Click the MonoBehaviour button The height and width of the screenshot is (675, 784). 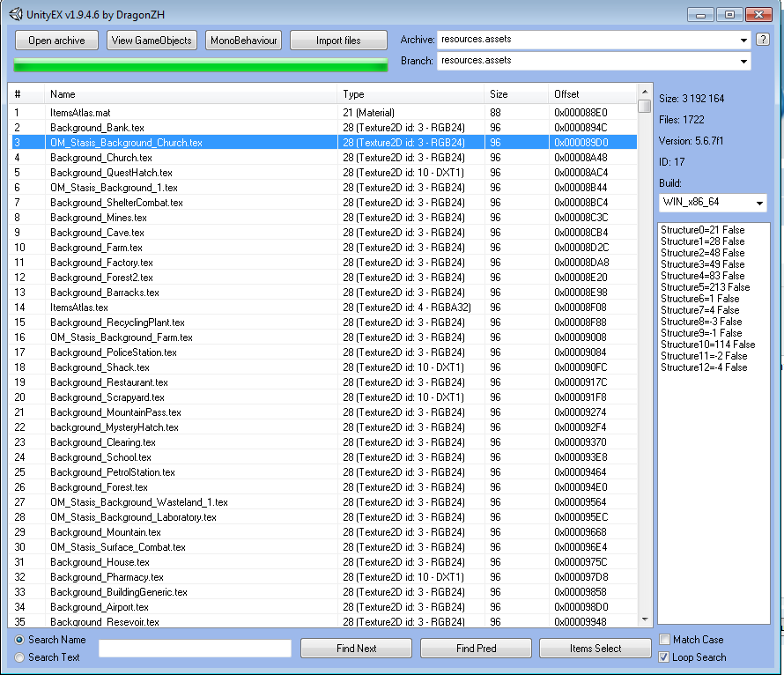pos(244,41)
